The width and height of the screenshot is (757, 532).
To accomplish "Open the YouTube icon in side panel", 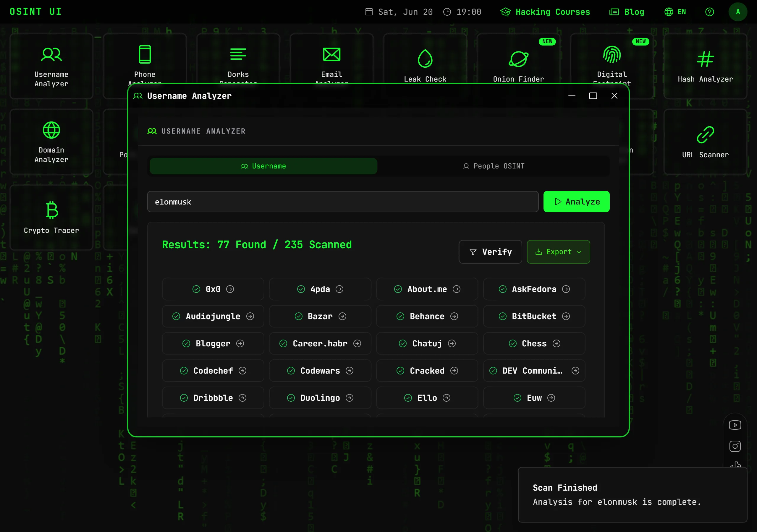I will pyautogui.click(x=735, y=425).
